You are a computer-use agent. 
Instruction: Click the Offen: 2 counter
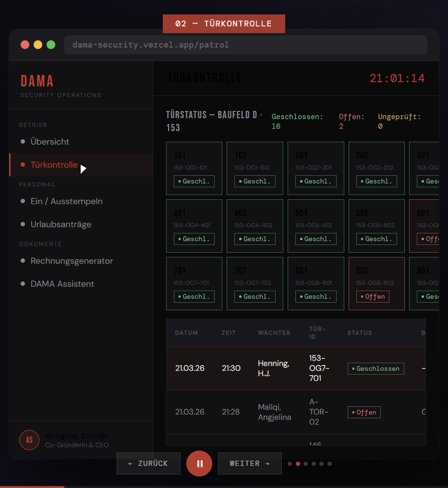(x=351, y=122)
